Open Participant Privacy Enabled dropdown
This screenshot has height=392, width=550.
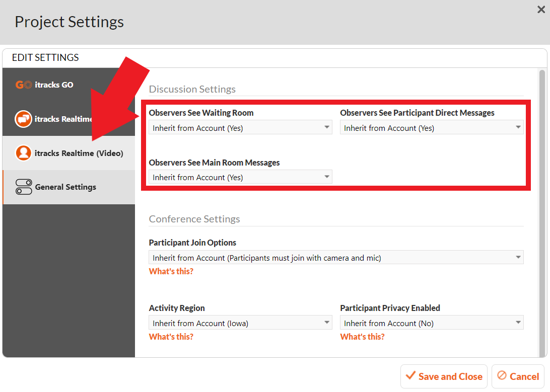pos(432,323)
